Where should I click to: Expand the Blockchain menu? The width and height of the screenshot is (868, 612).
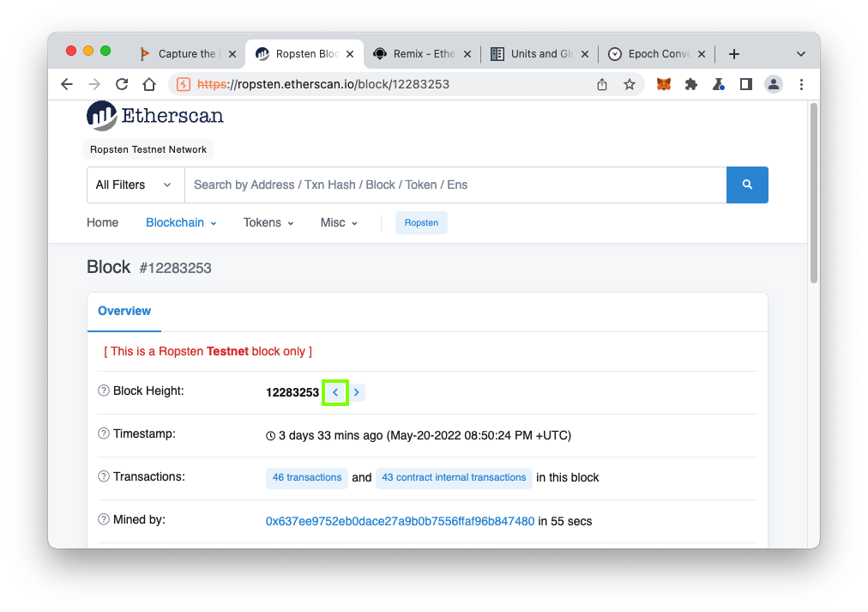(181, 222)
